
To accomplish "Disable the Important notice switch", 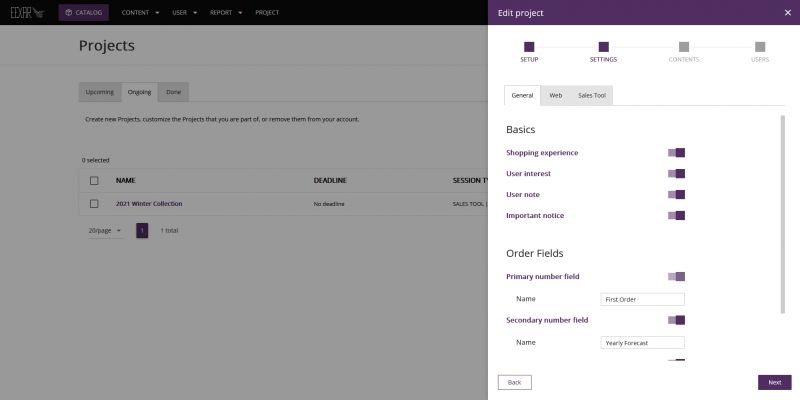I will tap(676, 215).
